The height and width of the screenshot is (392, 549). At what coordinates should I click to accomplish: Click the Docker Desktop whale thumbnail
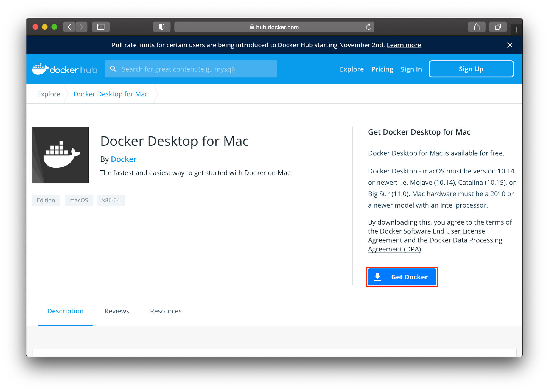pos(60,155)
